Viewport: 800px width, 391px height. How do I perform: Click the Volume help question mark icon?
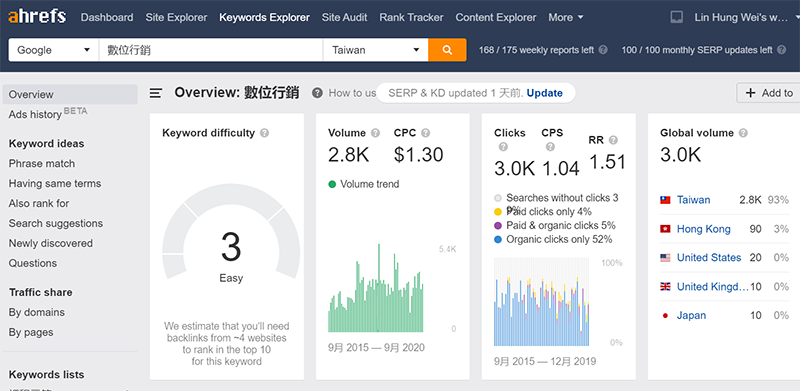(x=376, y=133)
